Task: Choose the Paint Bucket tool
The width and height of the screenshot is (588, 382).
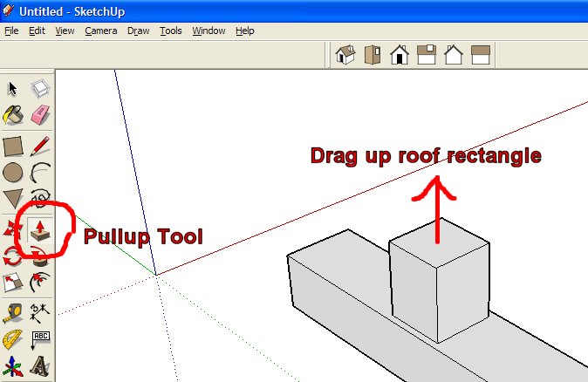Action: [x=12, y=115]
